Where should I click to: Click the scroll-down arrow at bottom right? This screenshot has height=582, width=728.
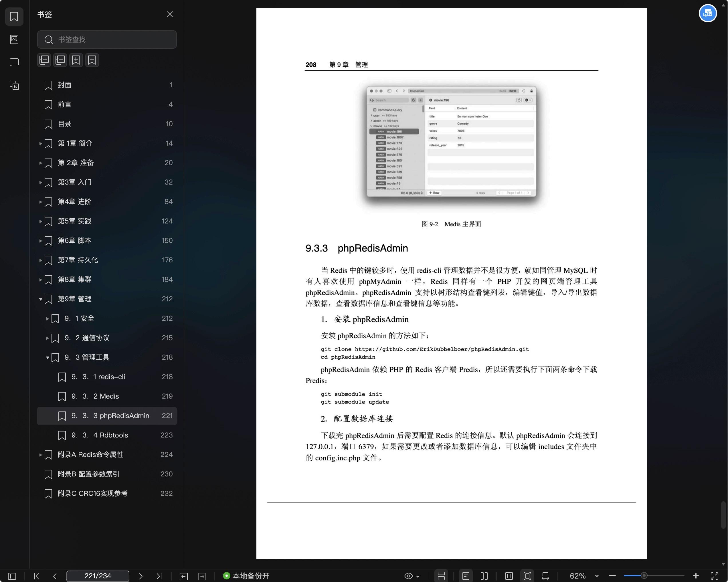click(x=723, y=564)
